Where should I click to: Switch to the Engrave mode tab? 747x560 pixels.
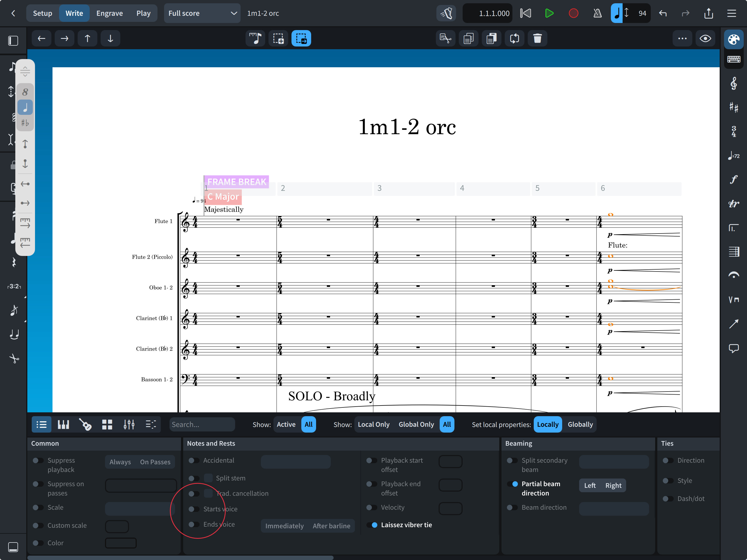coord(109,13)
